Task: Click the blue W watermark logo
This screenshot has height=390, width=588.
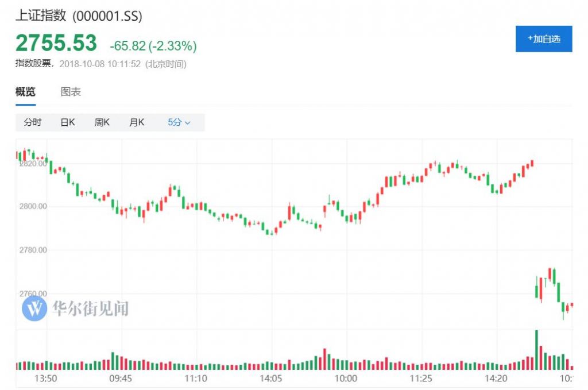Action: coord(34,308)
